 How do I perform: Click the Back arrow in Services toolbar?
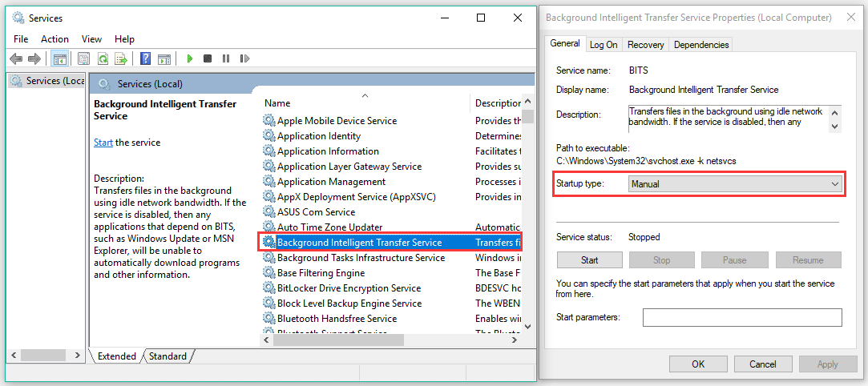(16, 58)
